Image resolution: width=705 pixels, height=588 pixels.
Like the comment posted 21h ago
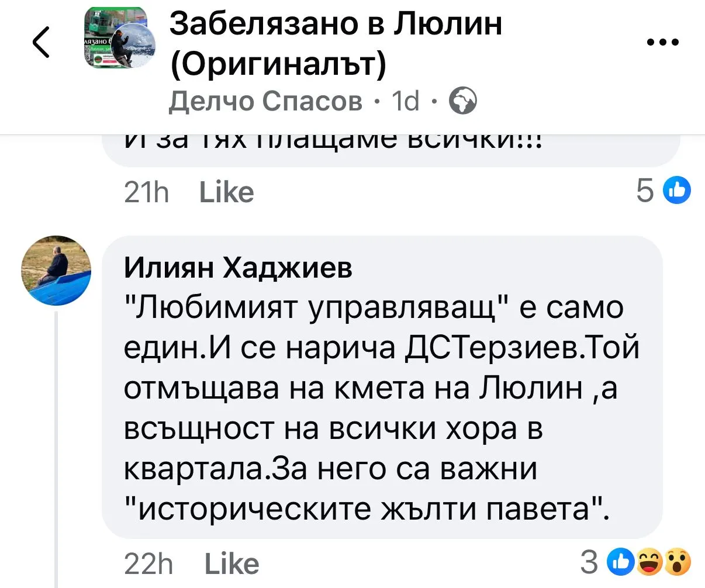pyautogui.click(x=226, y=192)
